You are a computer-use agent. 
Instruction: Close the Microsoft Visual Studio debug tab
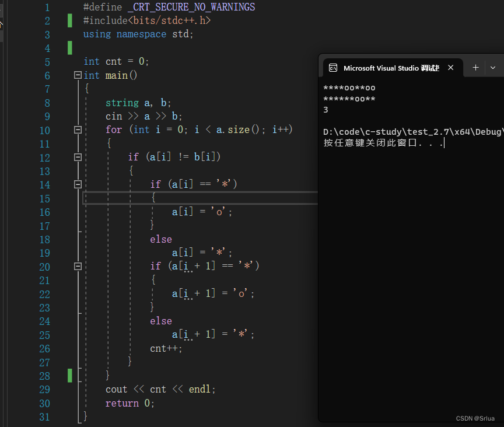(451, 68)
